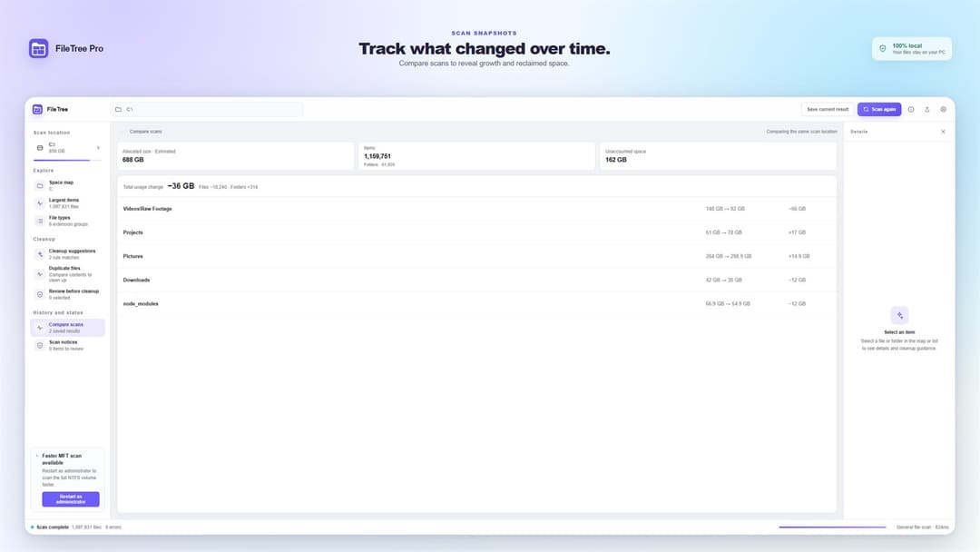Click the 42 GB → 30 GB Downloads sizes
980x552 pixels.
coord(724,280)
